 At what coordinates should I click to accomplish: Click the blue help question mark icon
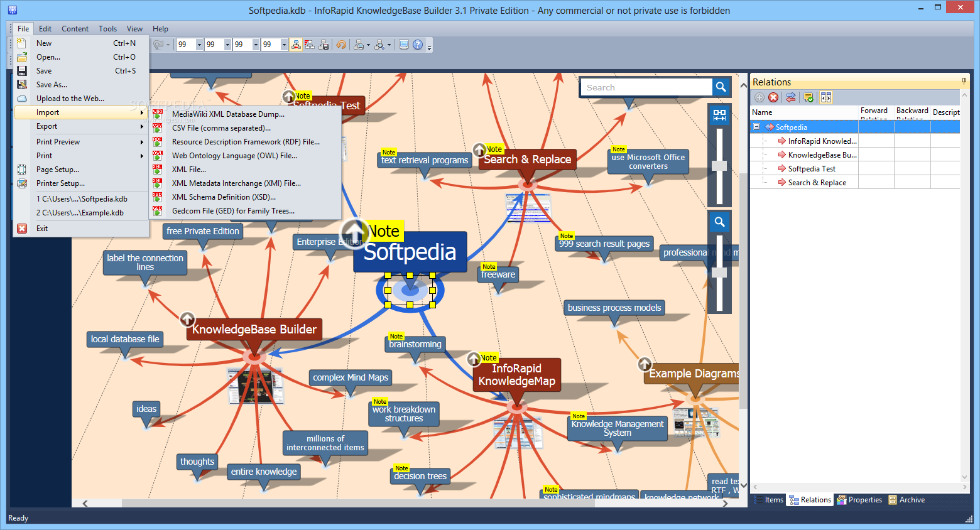click(418, 45)
